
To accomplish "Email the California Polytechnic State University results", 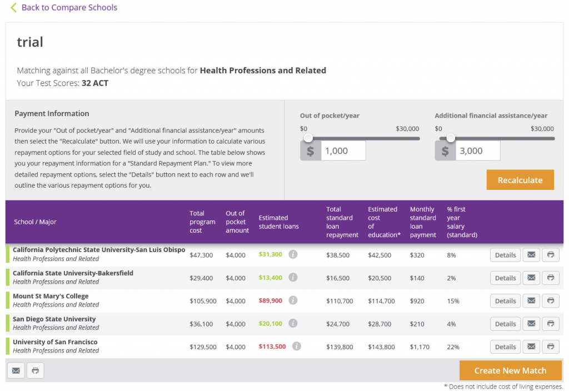I will (x=531, y=255).
